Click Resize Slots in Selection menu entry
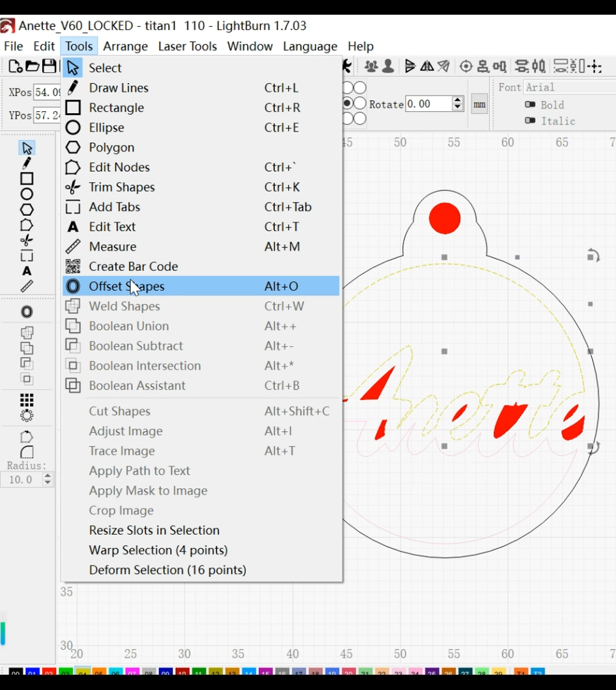The width and height of the screenshot is (616, 690). click(154, 530)
